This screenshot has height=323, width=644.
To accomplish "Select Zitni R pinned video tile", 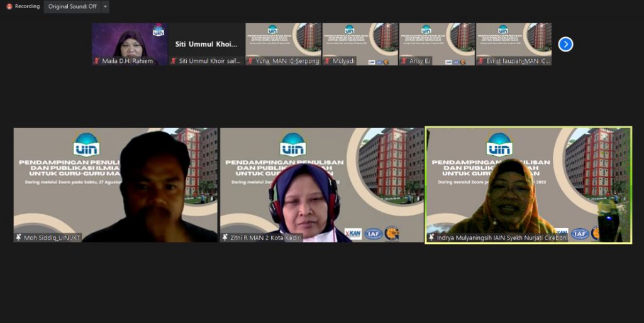I will tap(322, 185).
